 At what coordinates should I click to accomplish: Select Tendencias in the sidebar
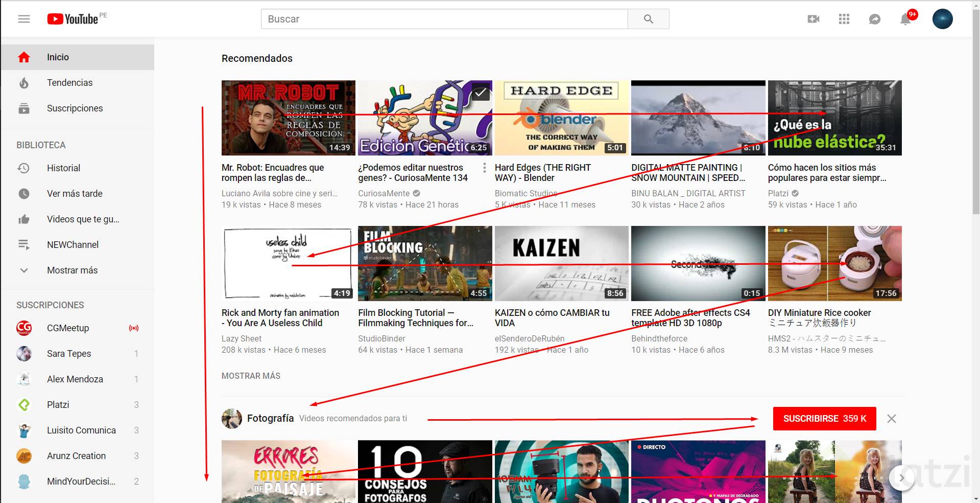[77, 83]
